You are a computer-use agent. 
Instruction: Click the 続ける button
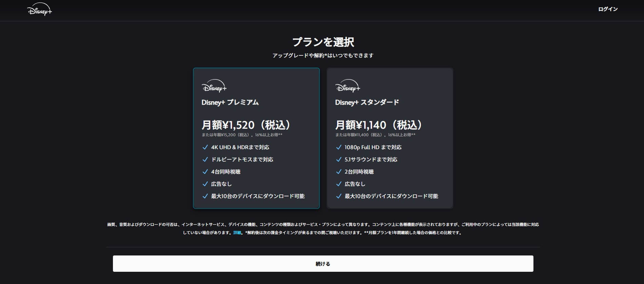tap(323, 264)
